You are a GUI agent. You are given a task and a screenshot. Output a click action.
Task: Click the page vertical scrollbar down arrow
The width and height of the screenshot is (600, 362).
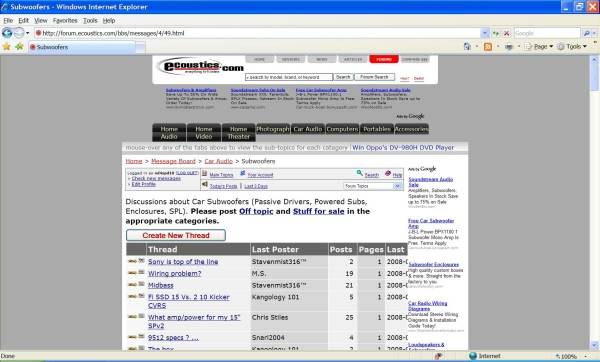[595, 345]
